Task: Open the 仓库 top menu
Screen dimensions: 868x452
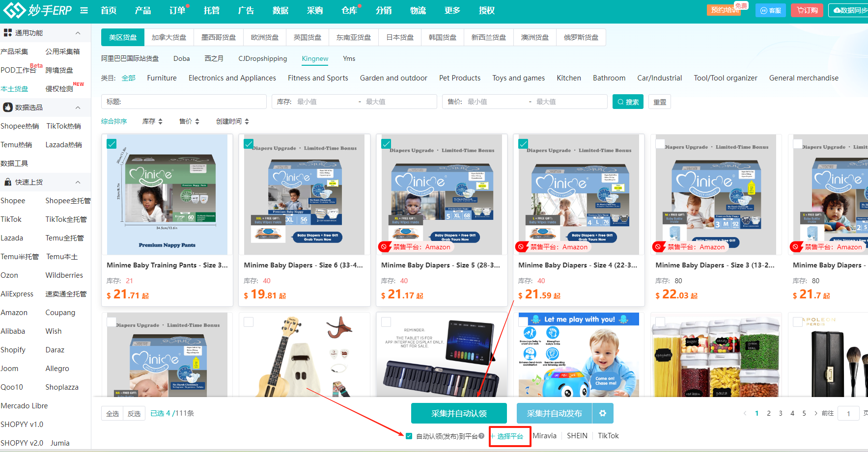Action: pyautogui.click(x=349, y=10)
